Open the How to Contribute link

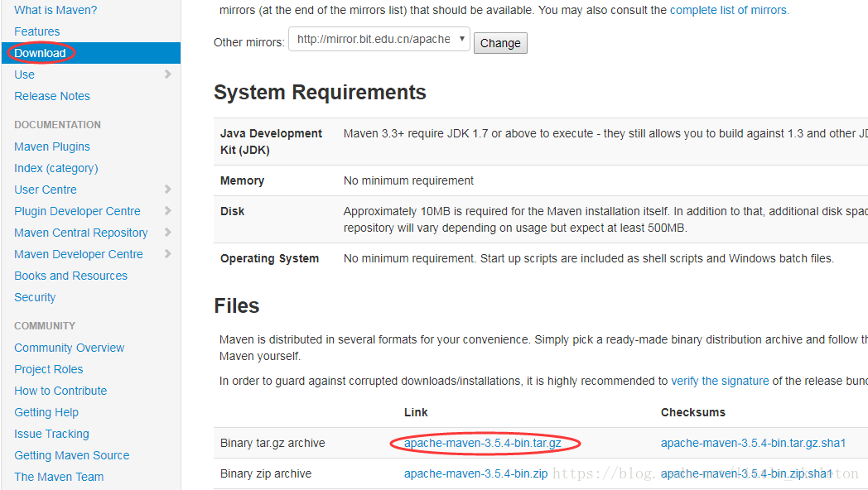click(60, 391)
